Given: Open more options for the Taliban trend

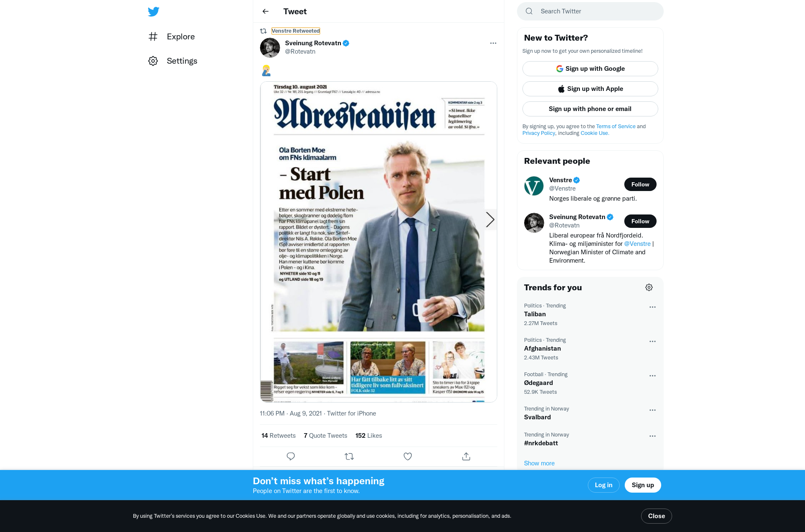Looking at the screenshot, I should pyautogui.click(x=652, y=307).
